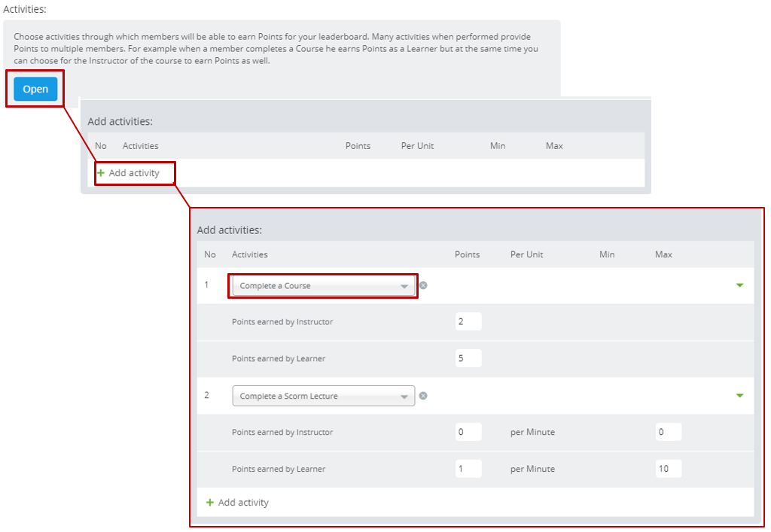Select the Instructor points field showing 2
The image size is (771, 532).
468,321
